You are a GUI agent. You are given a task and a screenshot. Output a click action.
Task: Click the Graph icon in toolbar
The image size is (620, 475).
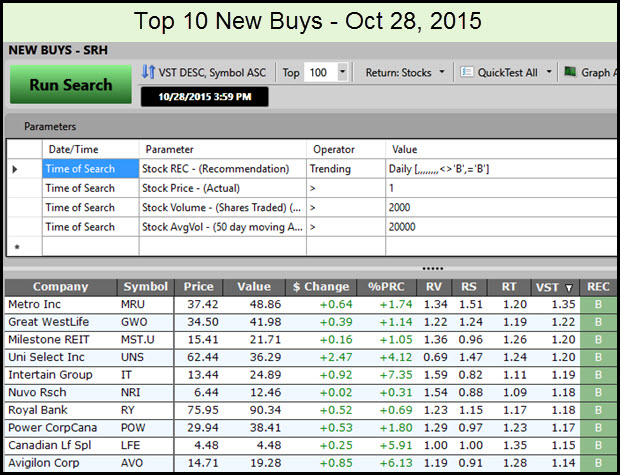pos(570,72)
